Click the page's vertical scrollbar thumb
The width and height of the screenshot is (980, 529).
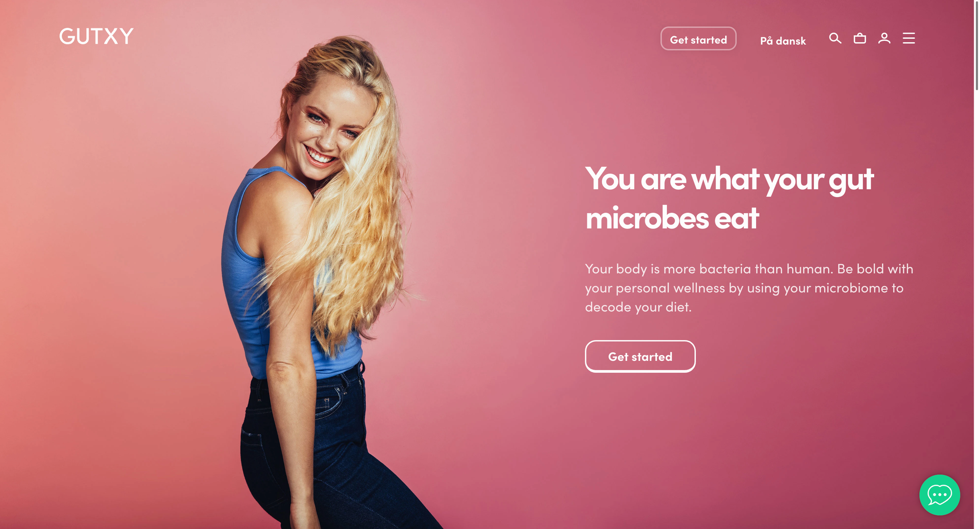click(x=977, y=45)
